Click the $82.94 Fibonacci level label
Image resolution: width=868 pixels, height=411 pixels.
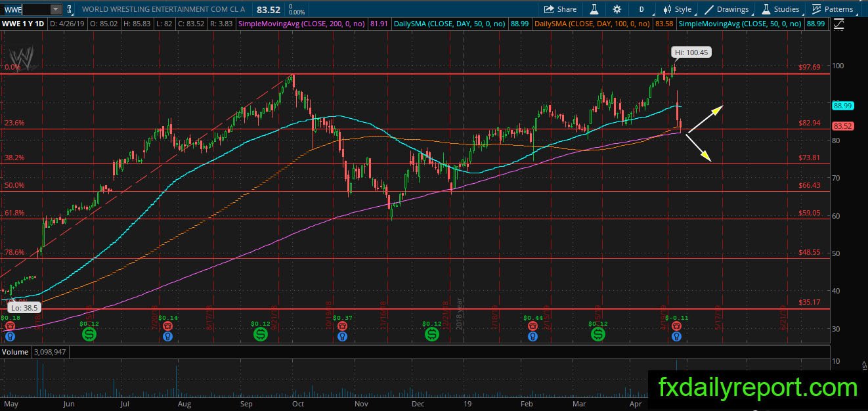click(x=809, y=123)
